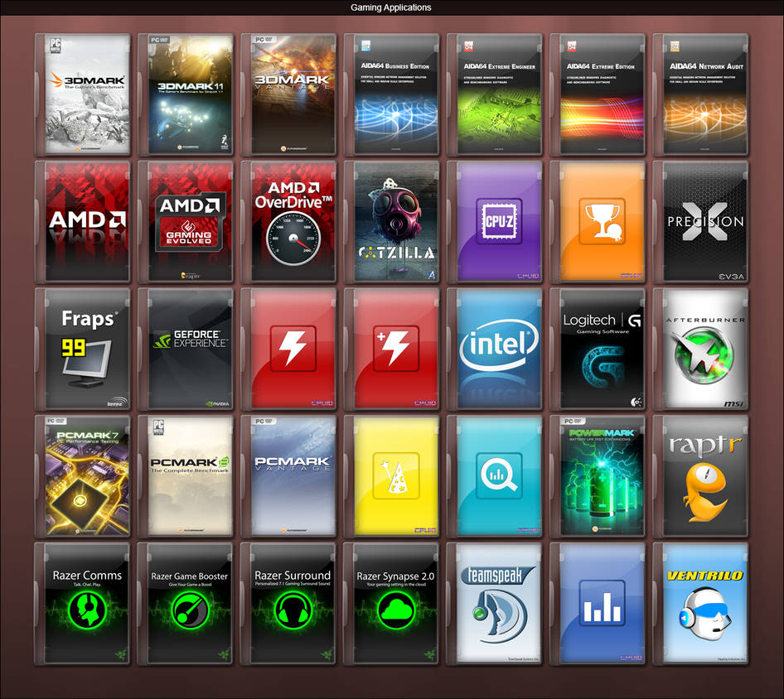Select AMD Gaming Evolved
Screen dimensions: 784x699
click(x=188, y=221)
